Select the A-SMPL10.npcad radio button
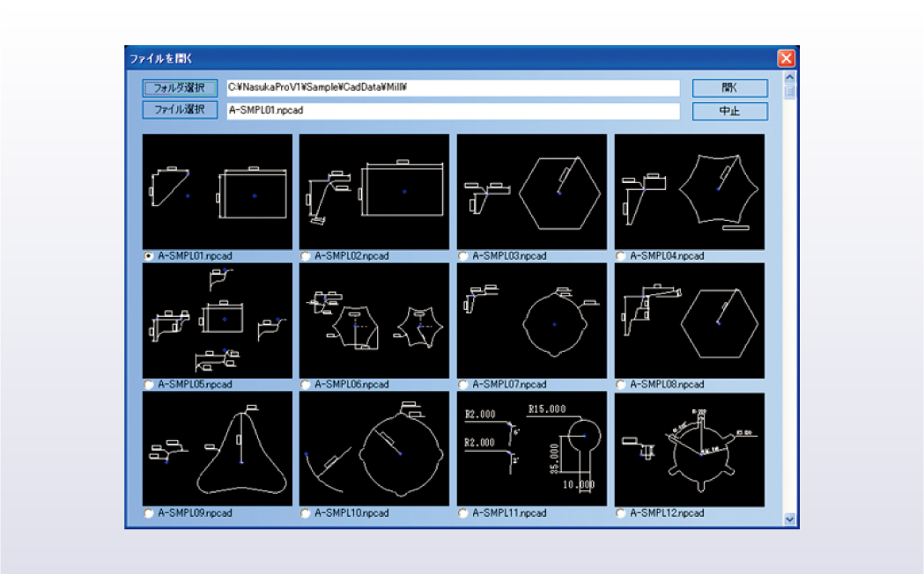This screenshot has height=574, width=924. click(x=305, y=513)
